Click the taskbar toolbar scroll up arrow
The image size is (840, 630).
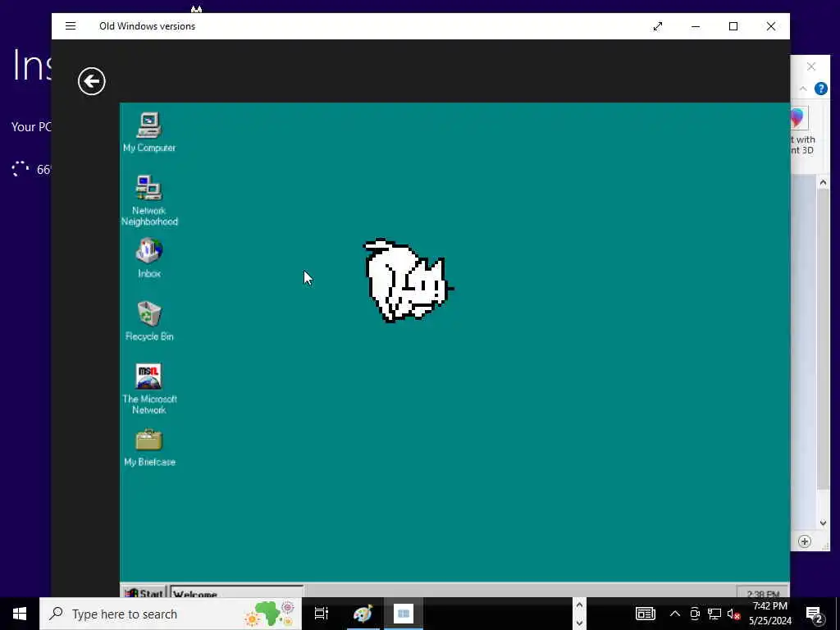click(x=579, y=605)
